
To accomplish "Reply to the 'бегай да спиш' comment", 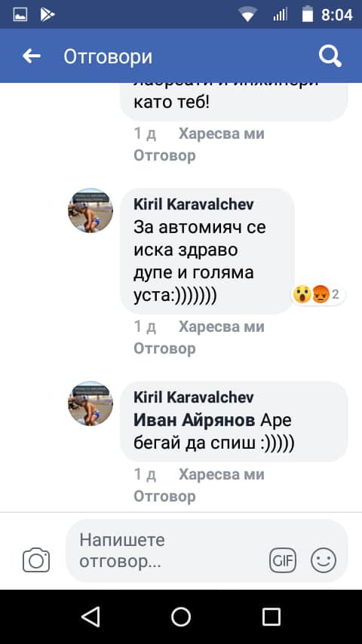I will [x=164, y=496].
